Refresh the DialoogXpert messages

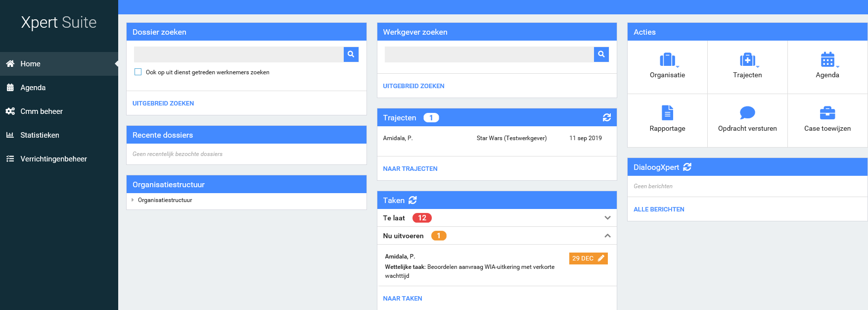pyautogui.click(x=687, y=167)
